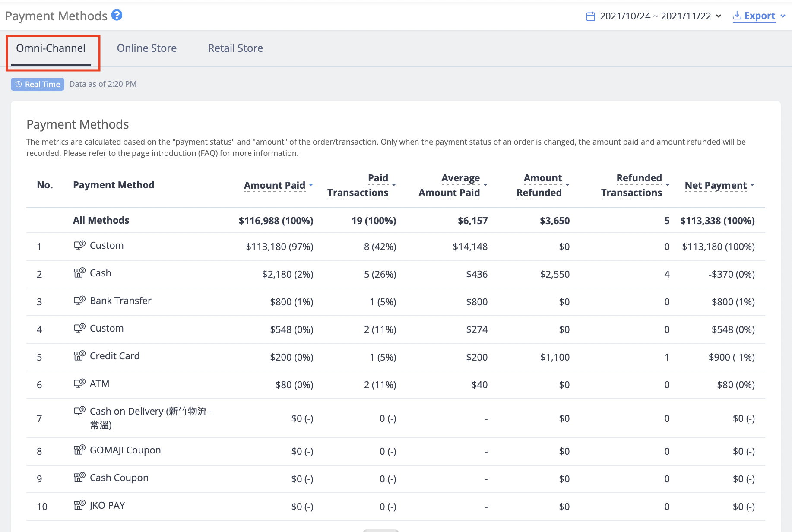This screenshot has width=792, height=532.
Task: Sort by the Net Payment column arrow
Action: [752, 185]
